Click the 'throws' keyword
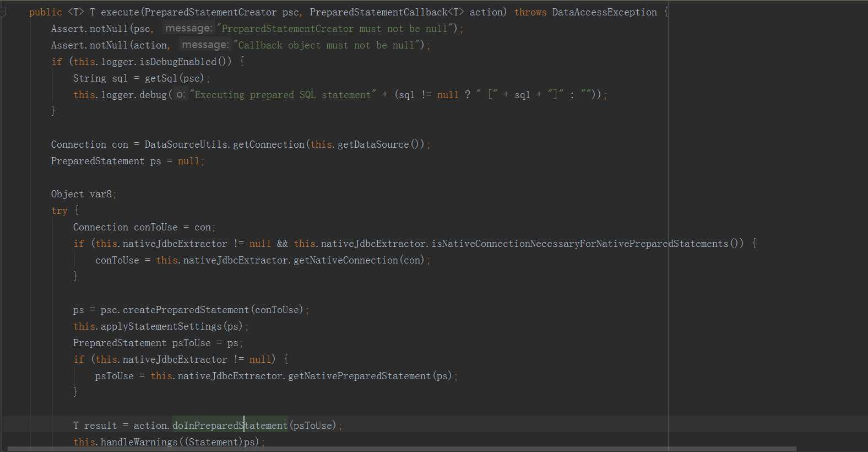The width and height of the screenshot is (868, 452). [530, 12]
